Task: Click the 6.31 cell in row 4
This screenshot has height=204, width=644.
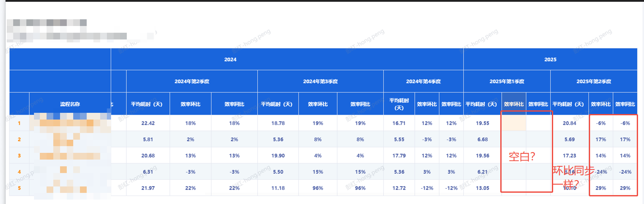Action: pos(148,172)
